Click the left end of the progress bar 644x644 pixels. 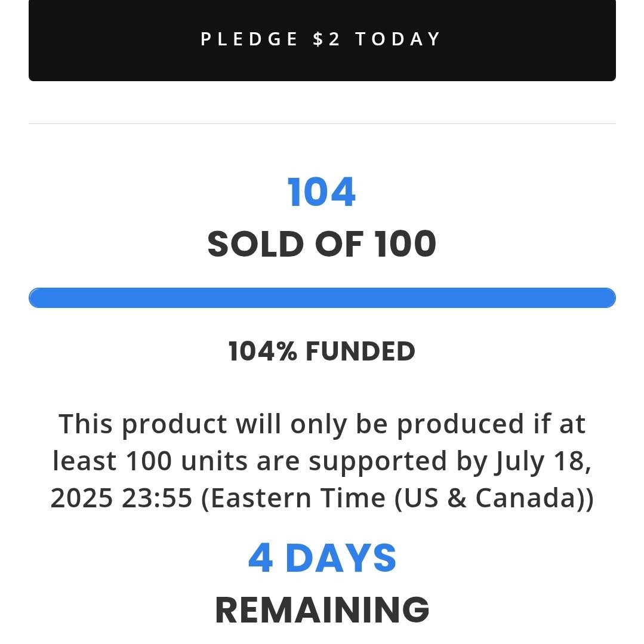(37, 298)
